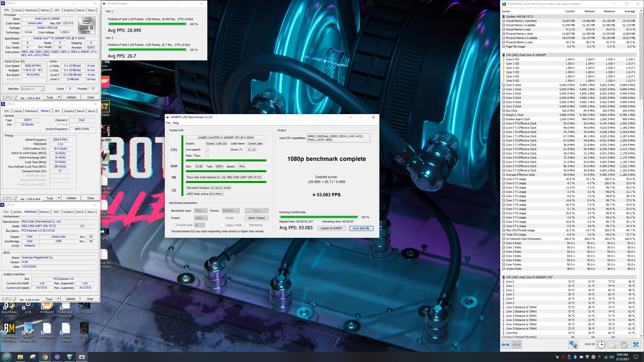Open Start menu shell orb in taskbar
This screenshot has height=362, width=644.
click(x=7, y=357)
